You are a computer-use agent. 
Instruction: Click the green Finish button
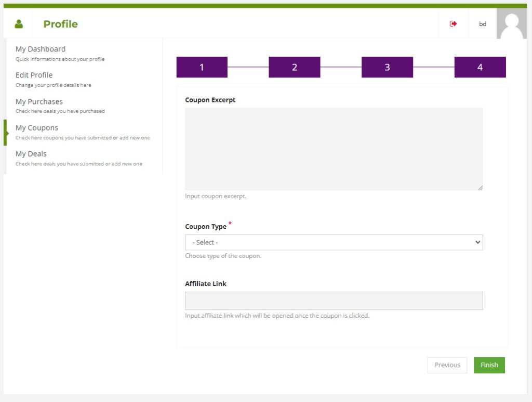click(x=489, y=365)
